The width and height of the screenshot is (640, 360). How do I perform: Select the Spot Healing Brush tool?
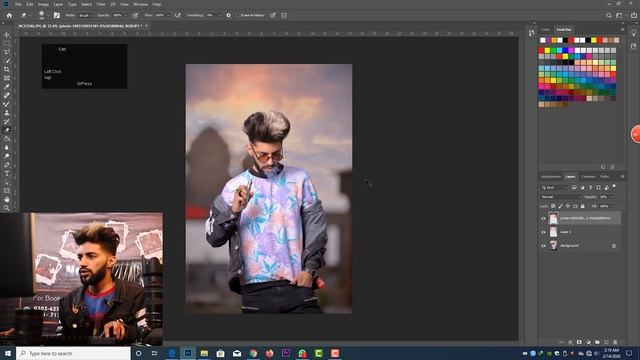click(7, 96)
